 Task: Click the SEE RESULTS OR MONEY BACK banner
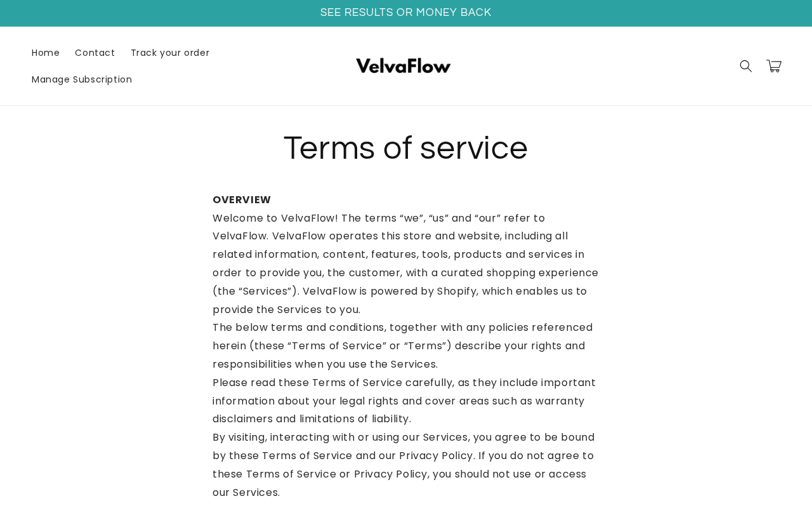(406, 13)
